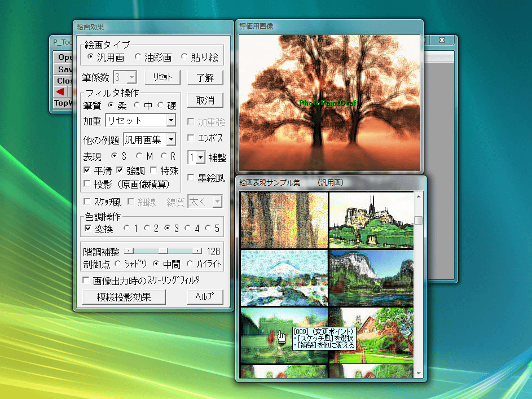This screenshot has height=399, width=532.
Task: Select color tone option 2
Action: [147, 228]
